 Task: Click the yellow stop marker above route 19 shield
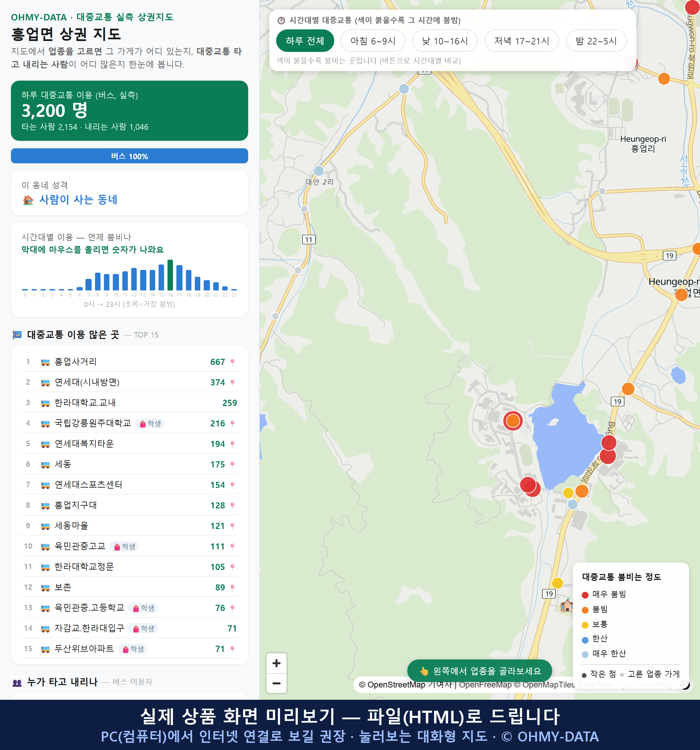pyautogui.click(x=557, y=583)
